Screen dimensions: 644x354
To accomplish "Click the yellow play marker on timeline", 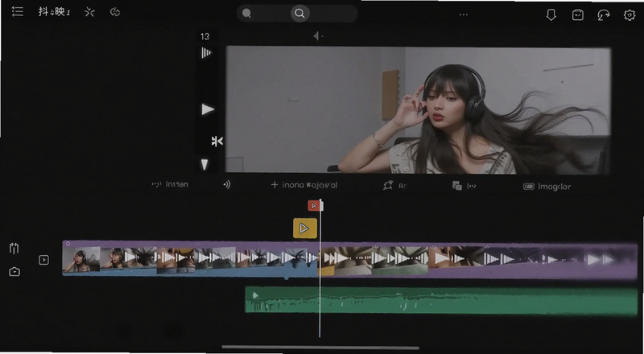I will [305, 228].
